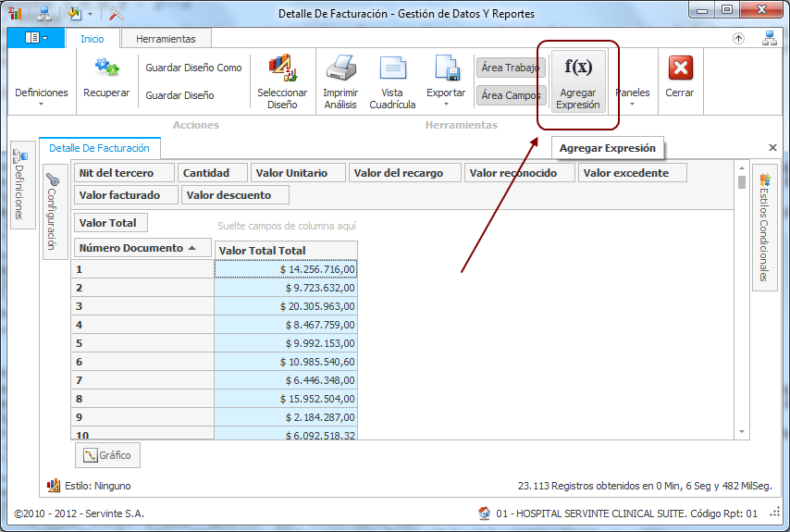The height and width of the screenshot is (532, 790).
Task: Toggle the Área Trabajo button
Action: tap(511, 68)
